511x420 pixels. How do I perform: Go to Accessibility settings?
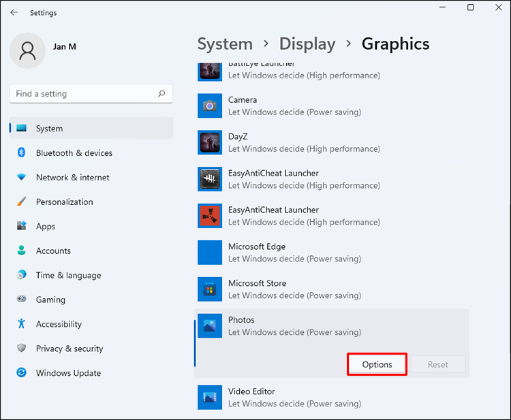point(91,324)
